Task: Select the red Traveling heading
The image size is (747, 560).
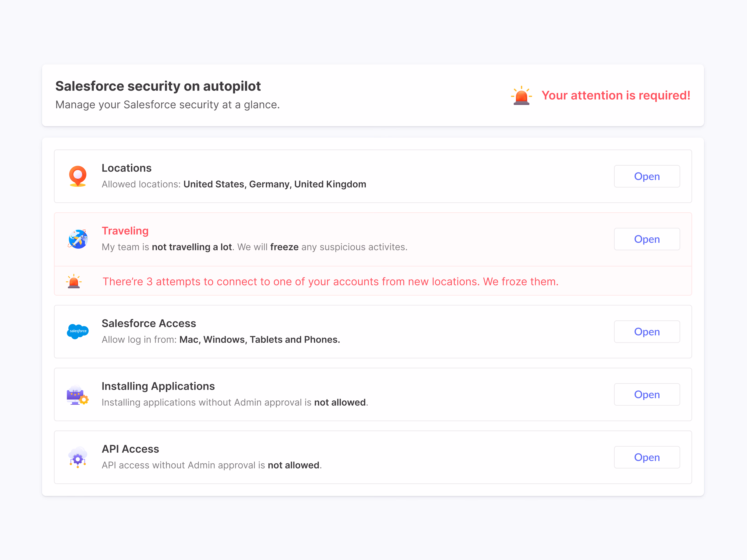Action: coord(125,231)
